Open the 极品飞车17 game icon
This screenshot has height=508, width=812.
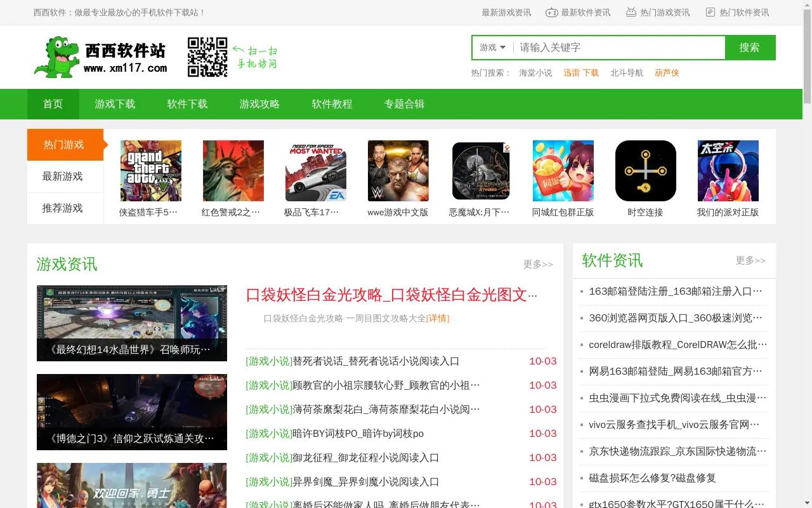click(x=316, y=171)
